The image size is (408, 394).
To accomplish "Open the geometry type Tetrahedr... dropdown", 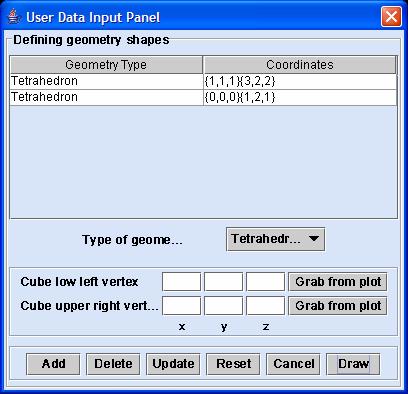I will [275, 239].
